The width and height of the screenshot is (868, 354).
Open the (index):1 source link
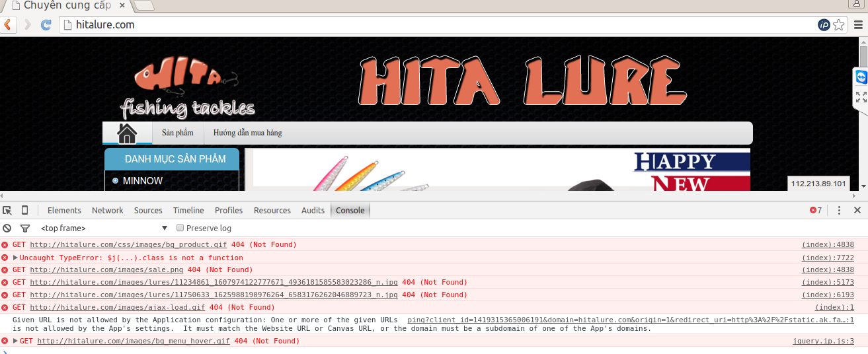pyautogui.click(x=834, y=307)
